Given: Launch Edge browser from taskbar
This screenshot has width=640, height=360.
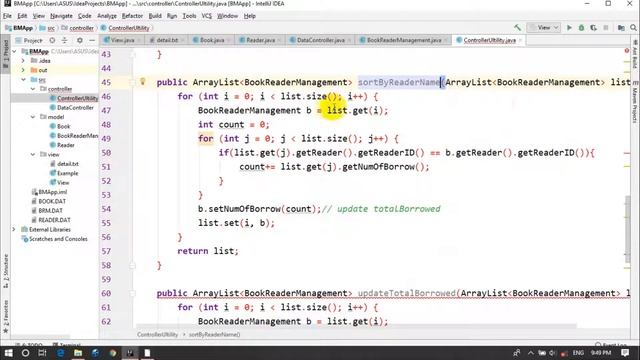Looking at the screenshot, I should coord(60,353).
